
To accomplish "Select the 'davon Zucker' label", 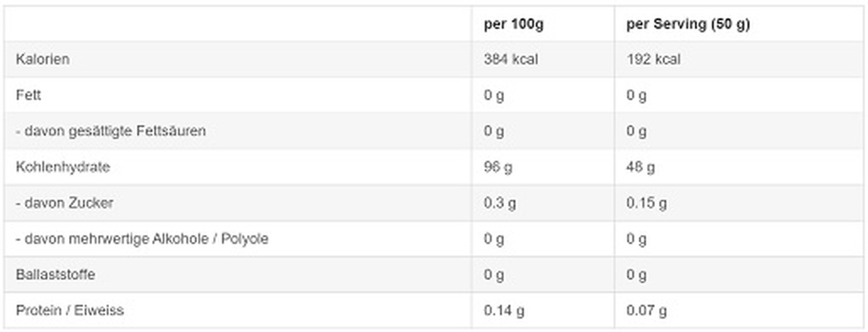I will click(64, 203).
